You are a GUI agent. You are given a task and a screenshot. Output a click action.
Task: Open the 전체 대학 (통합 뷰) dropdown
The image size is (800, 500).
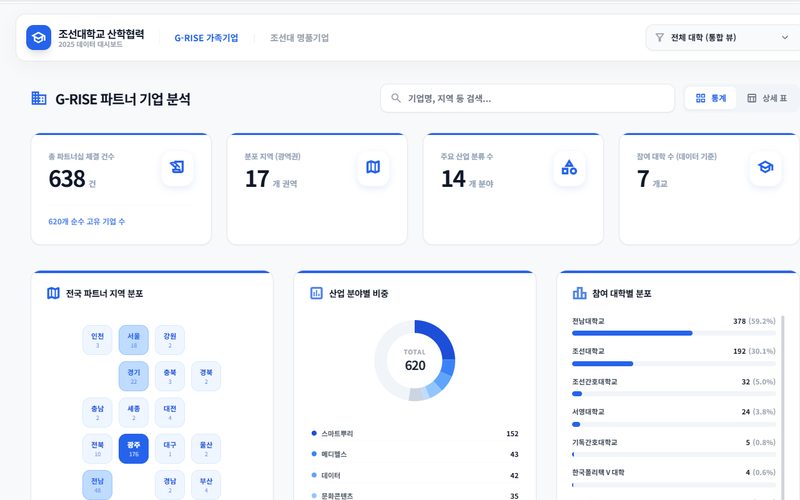(x=722, y=37)
